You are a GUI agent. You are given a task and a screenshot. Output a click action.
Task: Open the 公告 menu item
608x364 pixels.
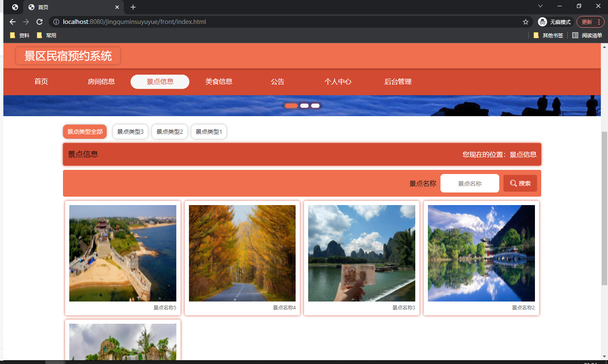(x=278, y=82)
